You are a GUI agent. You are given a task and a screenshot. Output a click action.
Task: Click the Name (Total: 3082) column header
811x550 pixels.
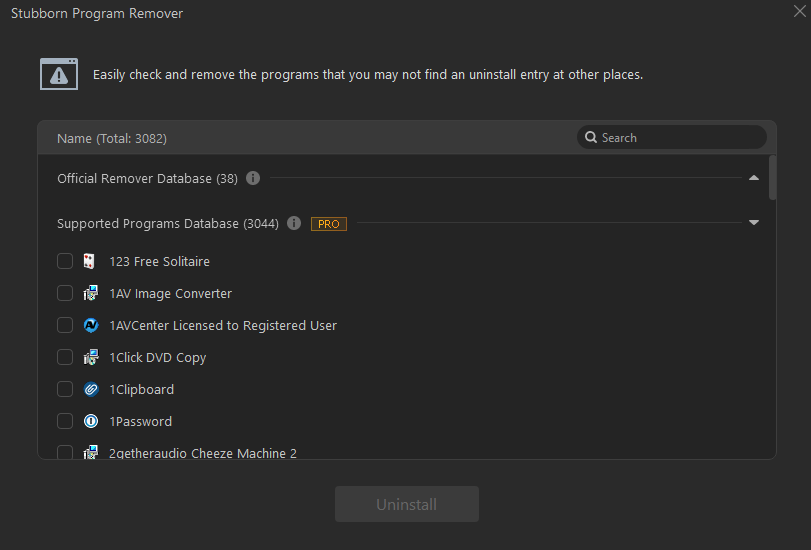pos(112,138)
